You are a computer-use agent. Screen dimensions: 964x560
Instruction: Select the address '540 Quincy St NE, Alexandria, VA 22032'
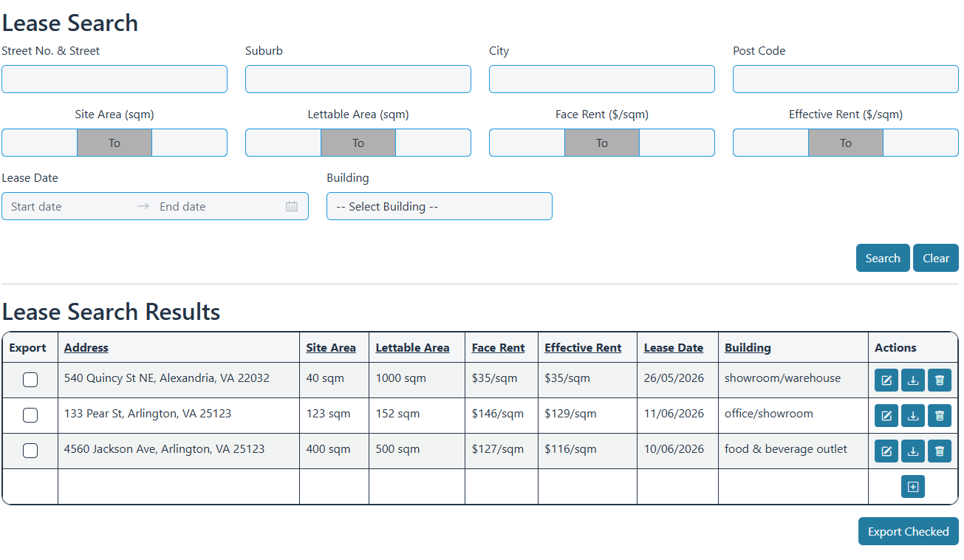pyautogui.click(x=167, y=378)
